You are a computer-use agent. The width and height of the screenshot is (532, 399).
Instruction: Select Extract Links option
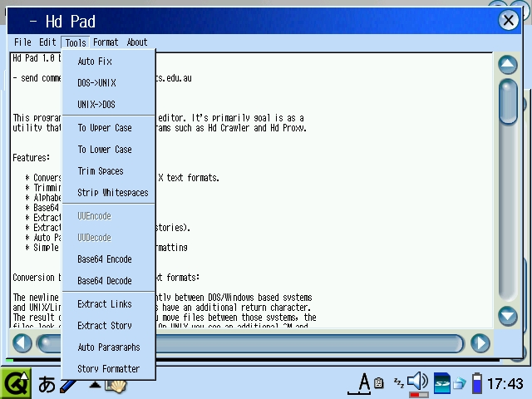coord(105,304)
